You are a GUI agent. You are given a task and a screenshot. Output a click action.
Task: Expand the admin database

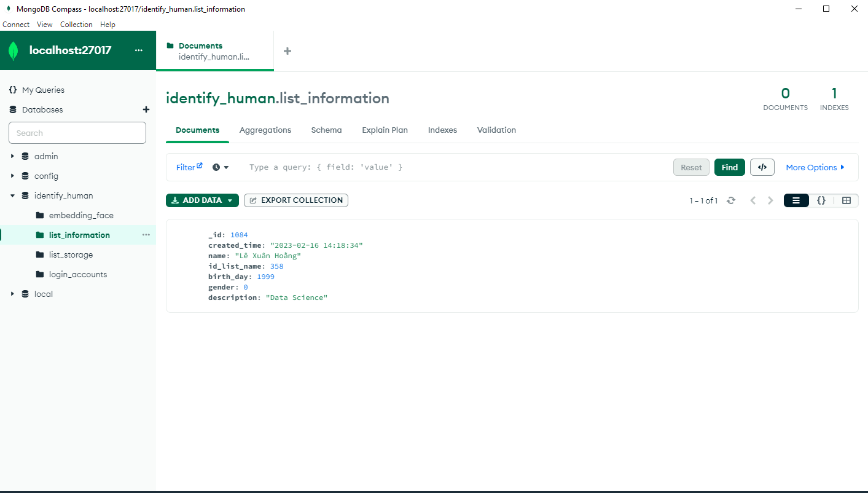[x=12, y=156]
